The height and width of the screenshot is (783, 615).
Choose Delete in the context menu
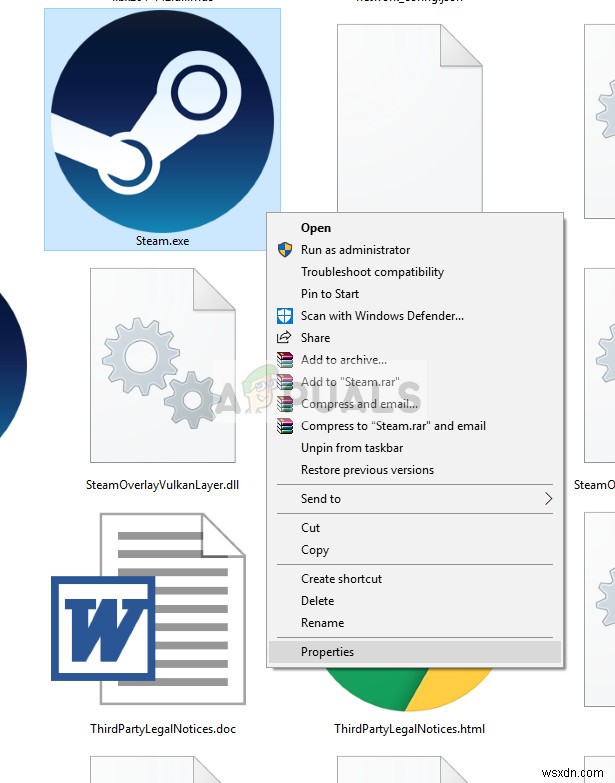(415, 601)
